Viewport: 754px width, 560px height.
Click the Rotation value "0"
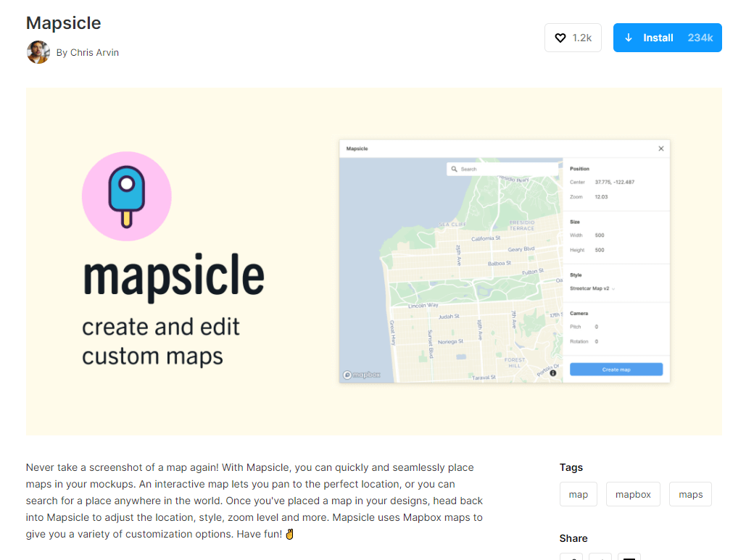pyautogui.click(x=596, y=341)
